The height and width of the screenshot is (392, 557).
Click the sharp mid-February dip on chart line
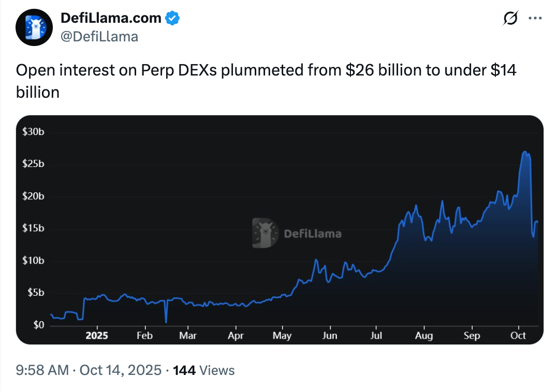[x=166, y=322]
